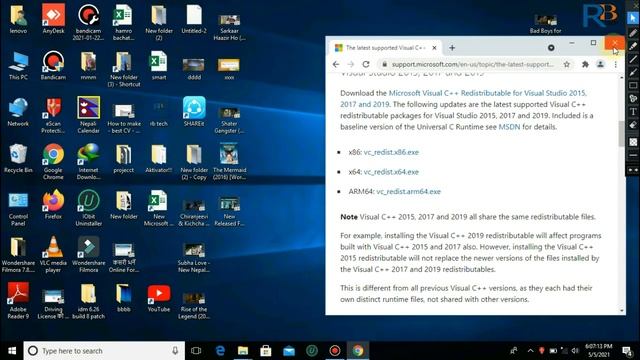Viewport: 640px width, 360px height.
Task: Open Internet Download Manager shortcut
Action: [89, 161]
